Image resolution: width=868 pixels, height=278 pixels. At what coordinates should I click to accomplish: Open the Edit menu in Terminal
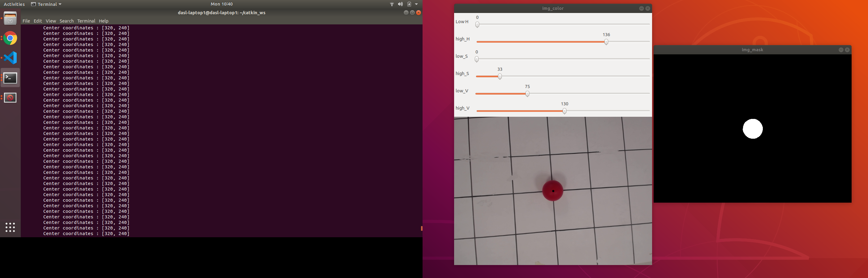point(38,21)
